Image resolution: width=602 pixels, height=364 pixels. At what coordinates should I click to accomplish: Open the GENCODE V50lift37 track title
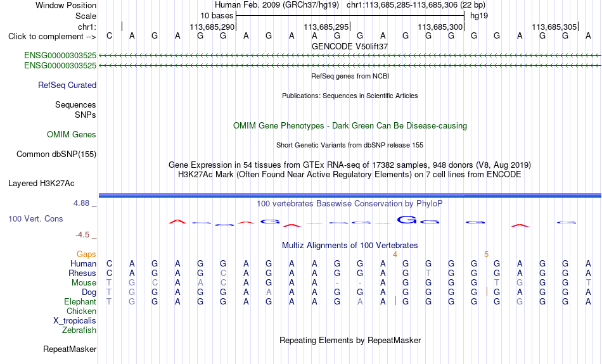[x=350, y=46]
